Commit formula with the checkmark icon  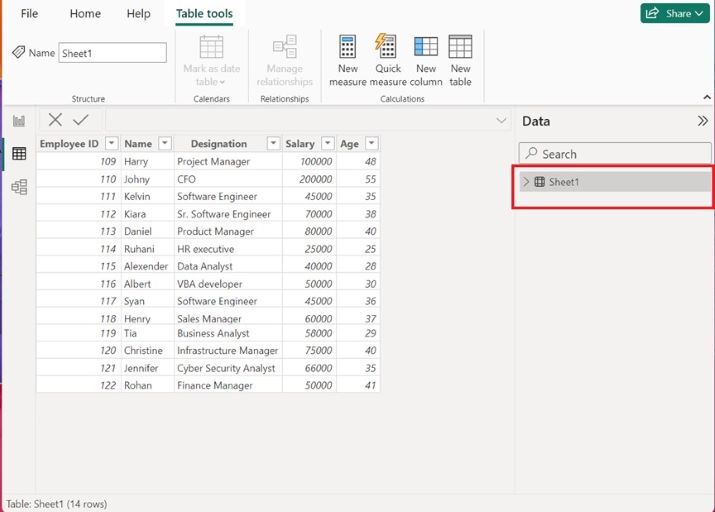[x=81, y=120]
